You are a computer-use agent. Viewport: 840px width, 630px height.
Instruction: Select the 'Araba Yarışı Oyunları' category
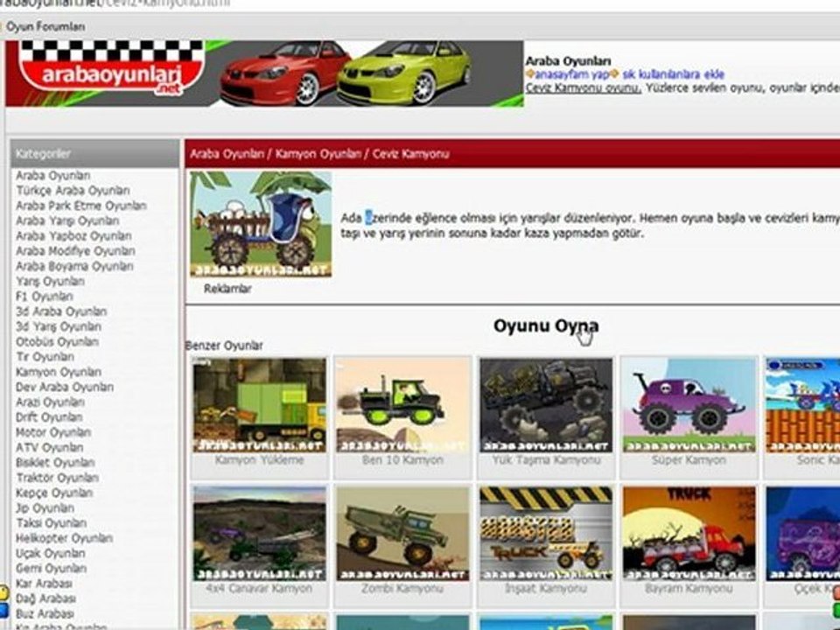point(67,220)
